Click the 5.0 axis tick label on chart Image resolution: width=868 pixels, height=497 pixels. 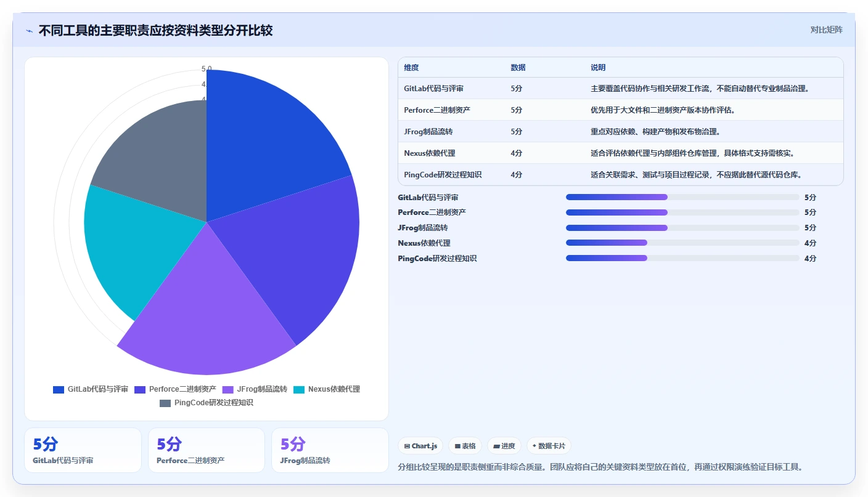[207, 69]
